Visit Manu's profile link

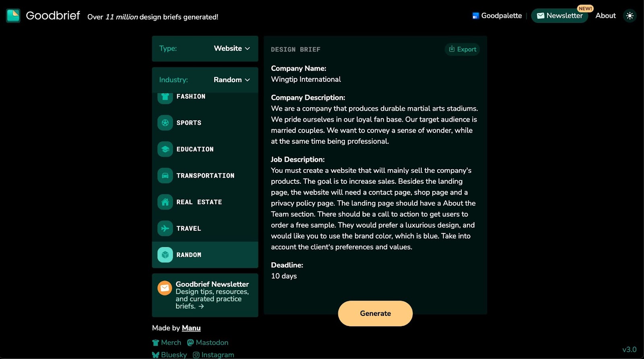tap(191, 328)
